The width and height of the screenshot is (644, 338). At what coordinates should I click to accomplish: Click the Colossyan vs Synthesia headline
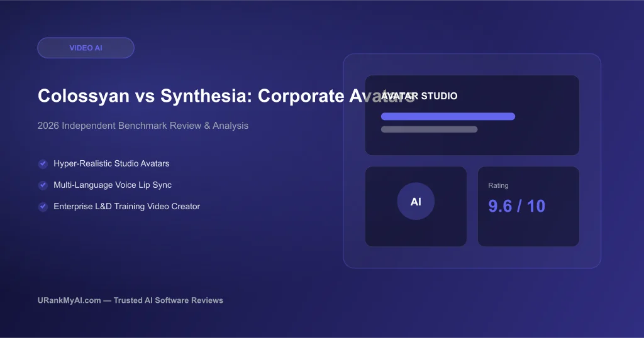tap(226, 96)
